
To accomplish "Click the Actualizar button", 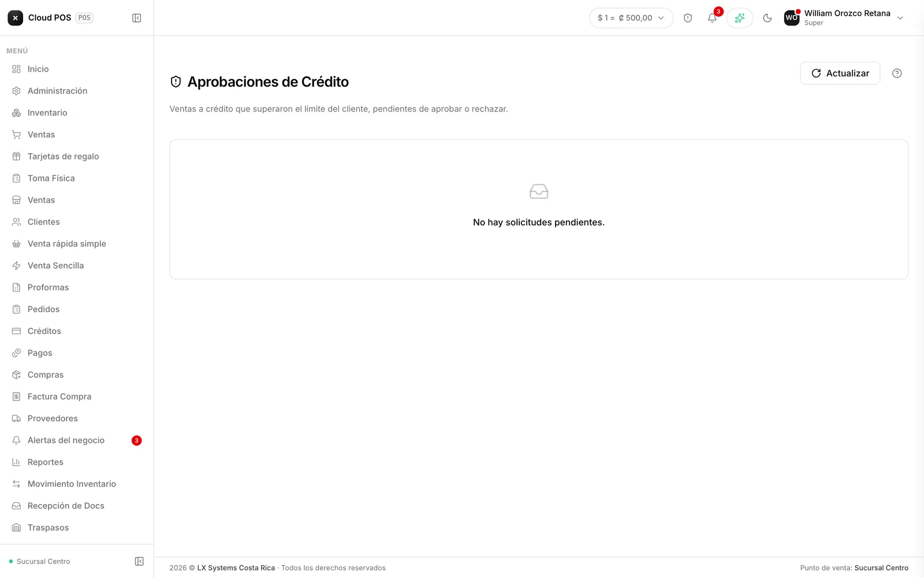I will 840,73.
